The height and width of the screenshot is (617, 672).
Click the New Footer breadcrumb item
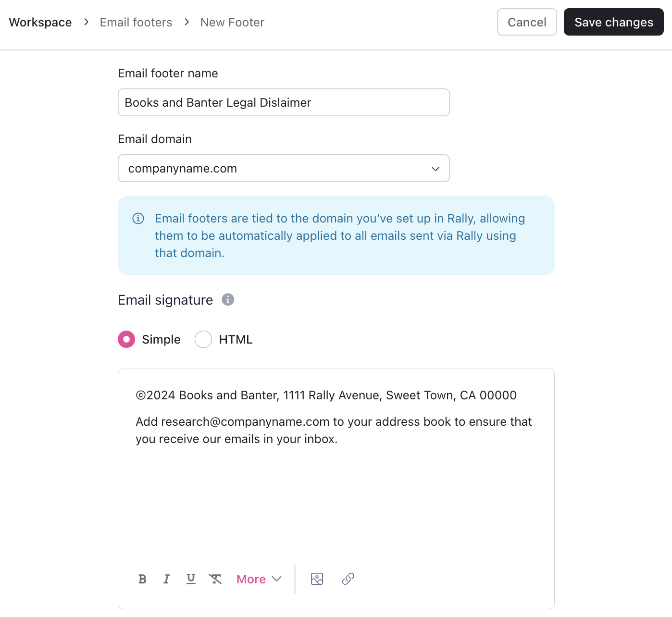click(232, 23)
